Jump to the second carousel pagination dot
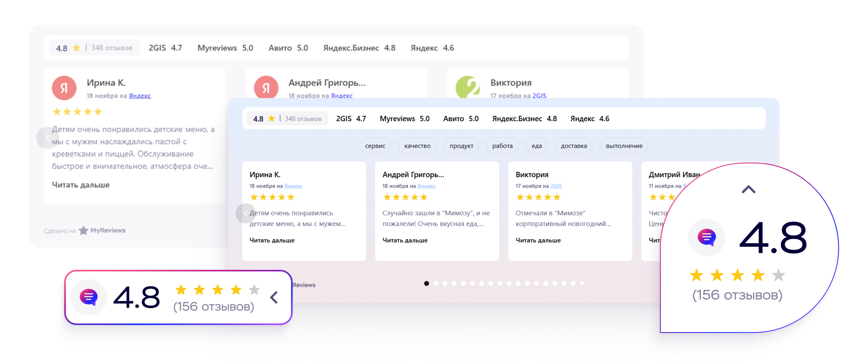Screen dimensions: 868x364 (x=436, y=283)
